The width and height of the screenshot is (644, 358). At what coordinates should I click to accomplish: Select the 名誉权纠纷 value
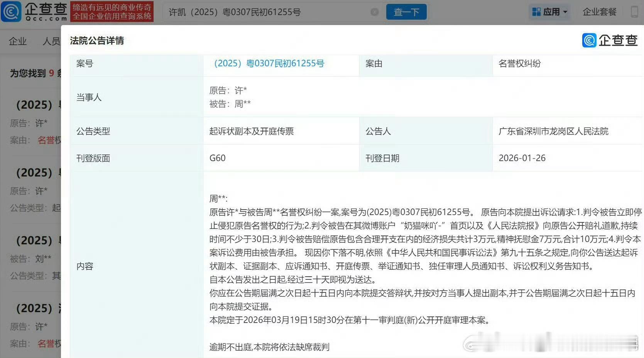(519, 63)
